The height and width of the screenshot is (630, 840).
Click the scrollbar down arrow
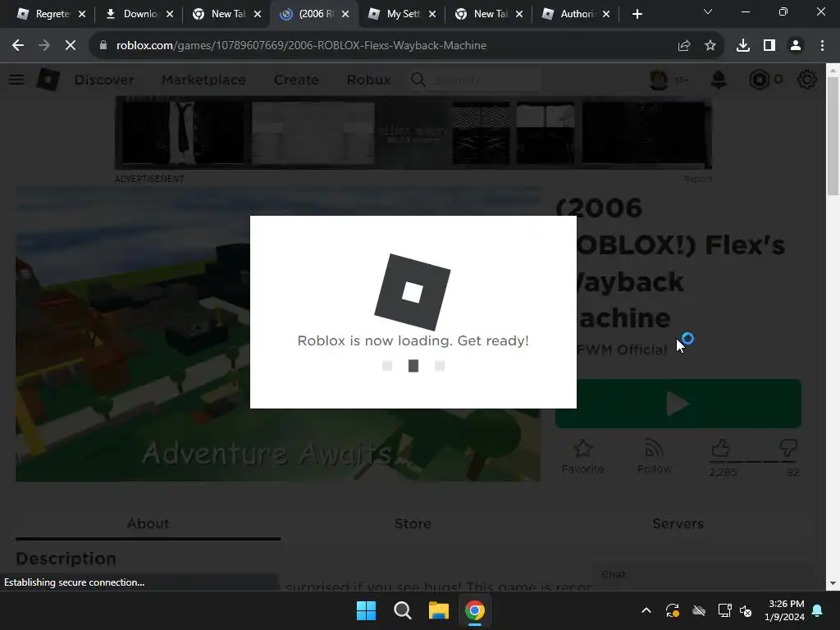click(x=833, y=583)
